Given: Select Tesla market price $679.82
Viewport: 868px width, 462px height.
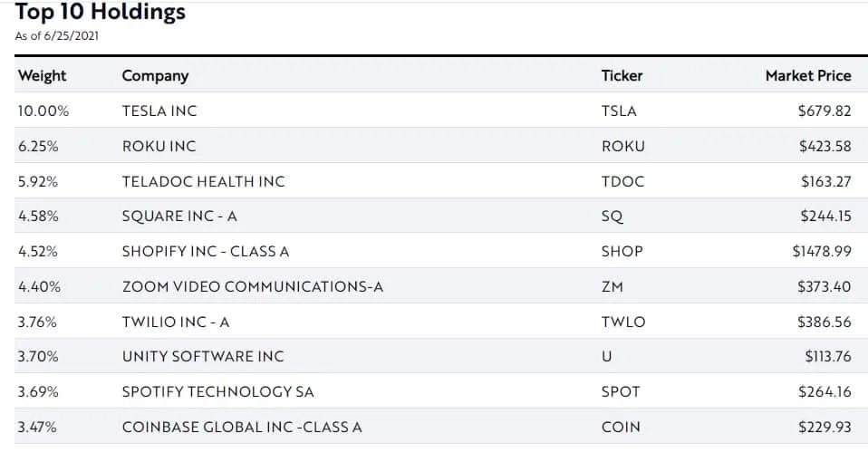Looking at the screenshot, I should point(825,111).
